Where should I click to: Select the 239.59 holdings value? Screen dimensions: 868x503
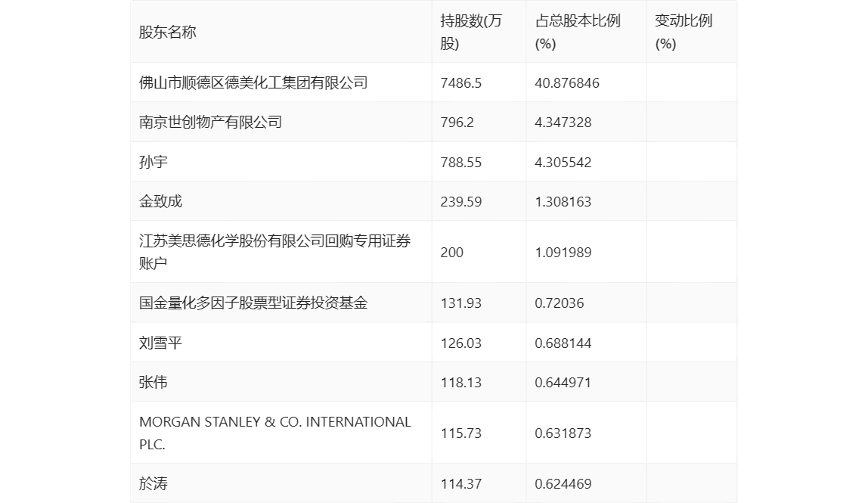460,202
